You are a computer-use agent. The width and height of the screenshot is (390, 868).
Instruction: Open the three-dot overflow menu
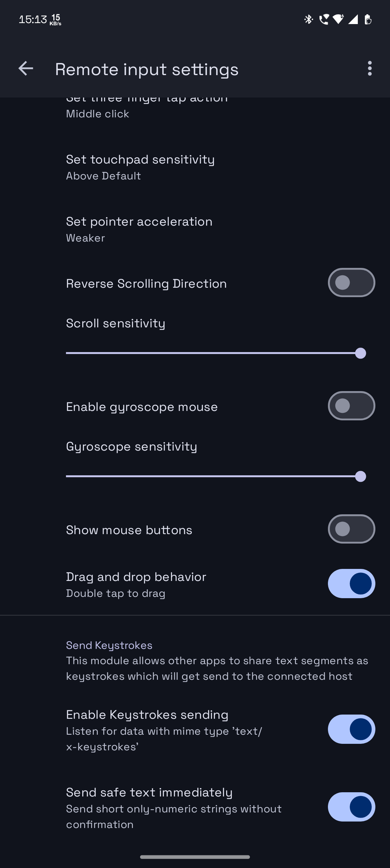pos(370,69)
